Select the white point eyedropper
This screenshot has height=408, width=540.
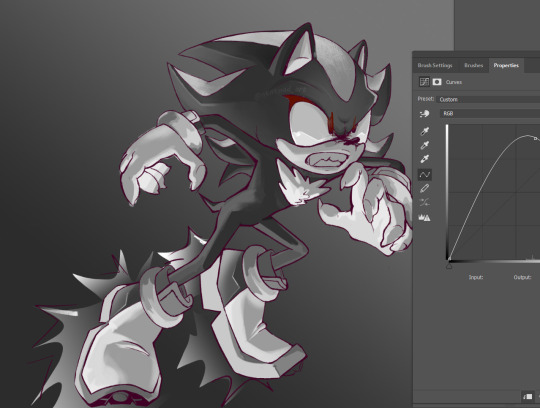click(x=425, y=159)
